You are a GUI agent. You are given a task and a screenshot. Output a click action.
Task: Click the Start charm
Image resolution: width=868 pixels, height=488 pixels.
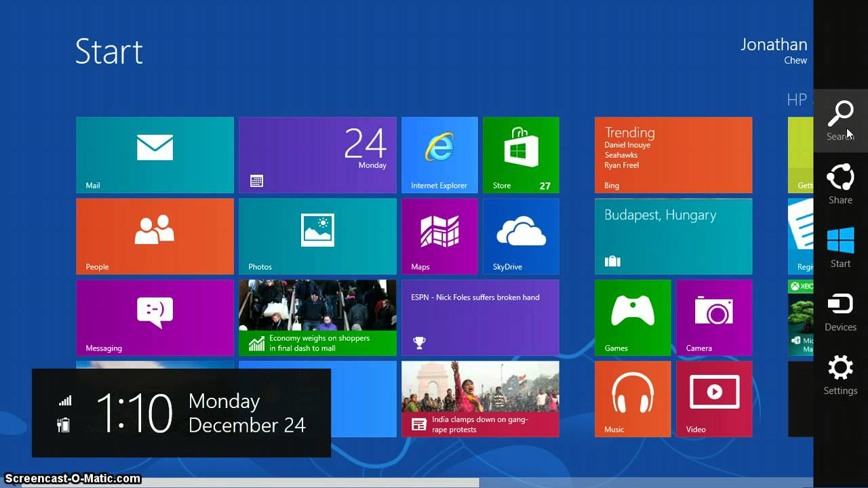840,248
